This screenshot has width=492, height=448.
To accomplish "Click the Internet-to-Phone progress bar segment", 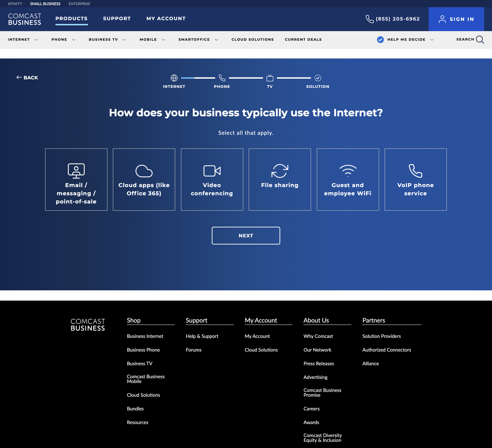I will click(x=198, y=78).
